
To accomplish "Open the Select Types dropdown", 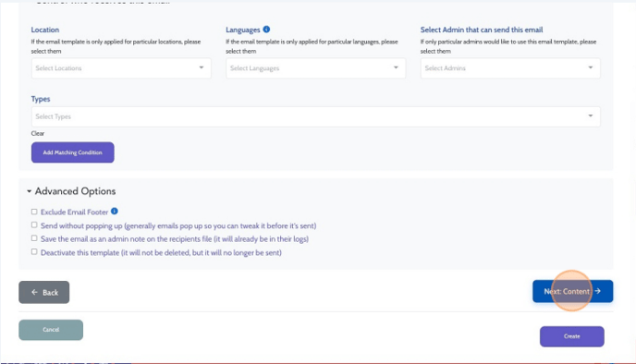I will (x=315, y=116).
